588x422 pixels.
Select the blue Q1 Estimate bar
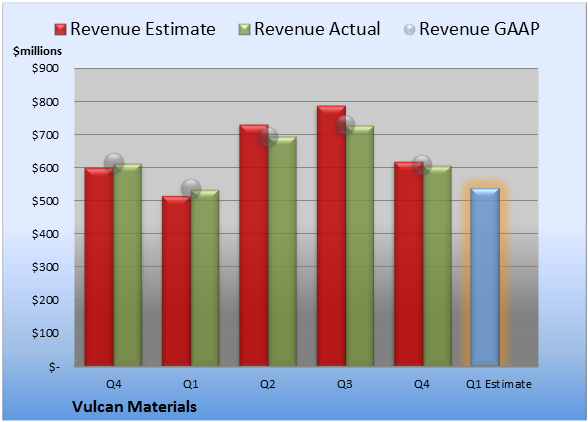(485, 277)
